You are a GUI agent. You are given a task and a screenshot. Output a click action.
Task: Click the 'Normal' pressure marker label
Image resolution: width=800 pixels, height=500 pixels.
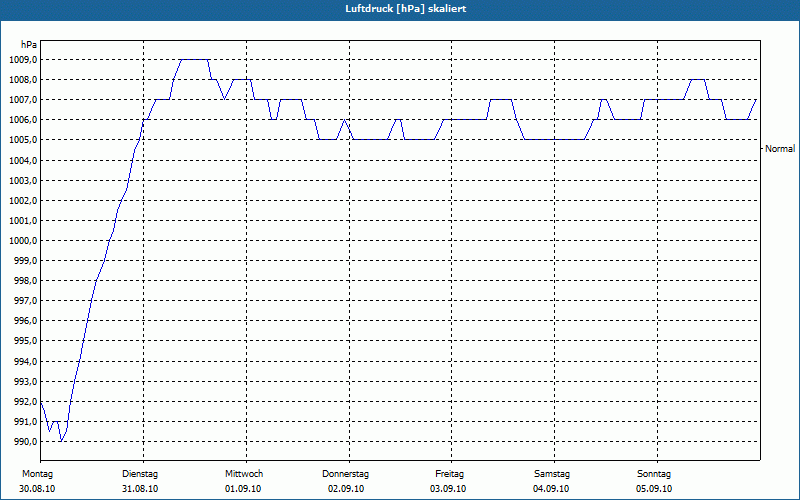point(780,149)
